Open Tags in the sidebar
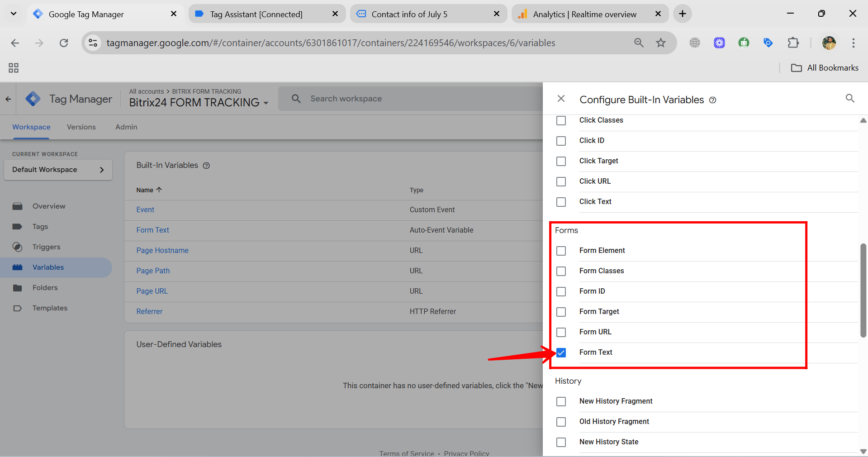Viewport: 868px width, 457px height. tap(40, 226)
